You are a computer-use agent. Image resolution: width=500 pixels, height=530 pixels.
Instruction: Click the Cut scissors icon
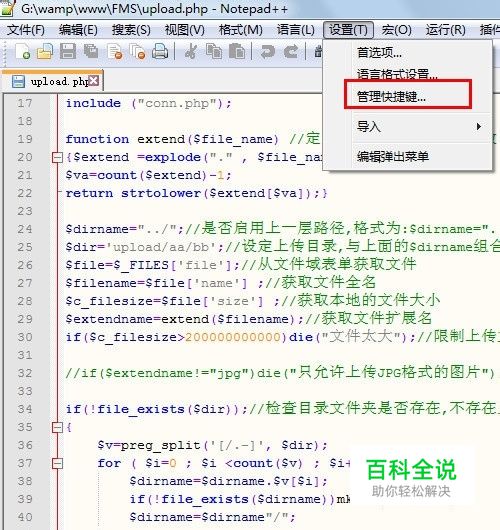[191, 52]
